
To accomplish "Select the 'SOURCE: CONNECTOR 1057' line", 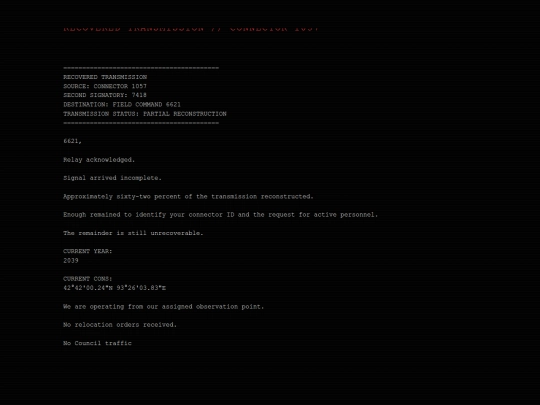I will (105, 86).
